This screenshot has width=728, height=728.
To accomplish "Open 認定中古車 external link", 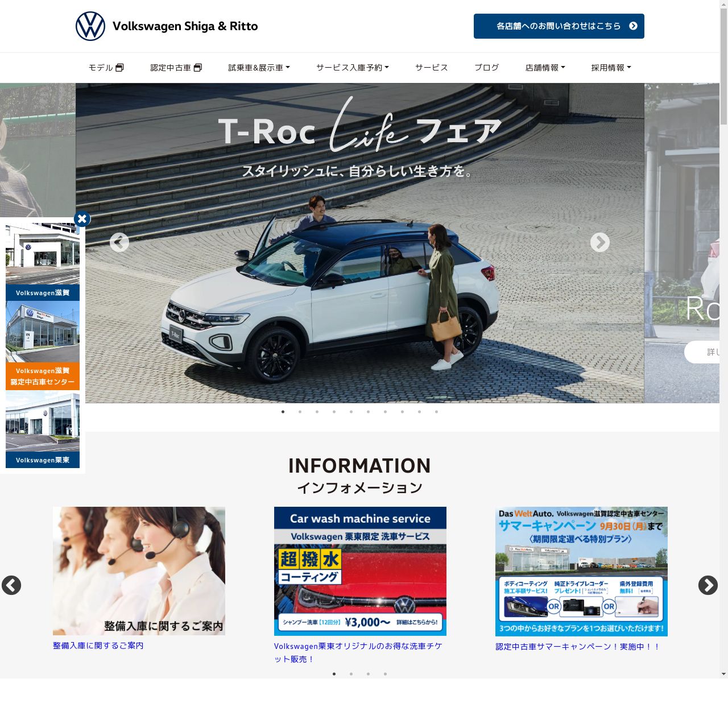I will point(176,68).
